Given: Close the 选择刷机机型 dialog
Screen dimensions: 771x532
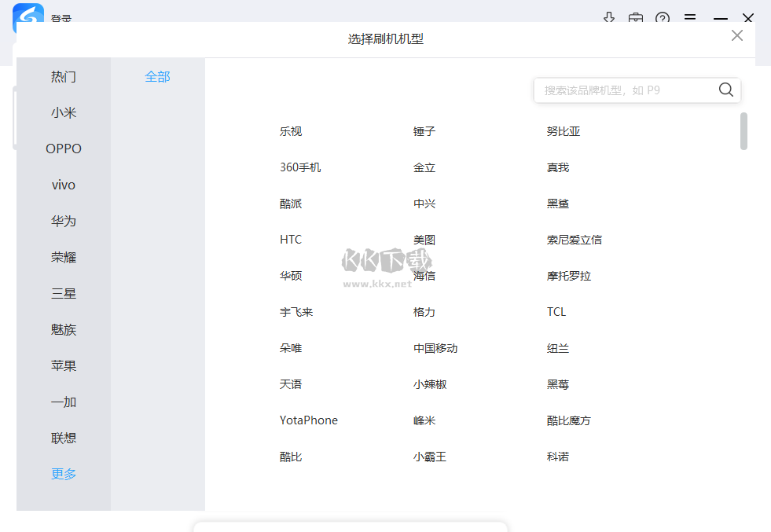Looking at the screenshot, I should click(x=736, y=35).
